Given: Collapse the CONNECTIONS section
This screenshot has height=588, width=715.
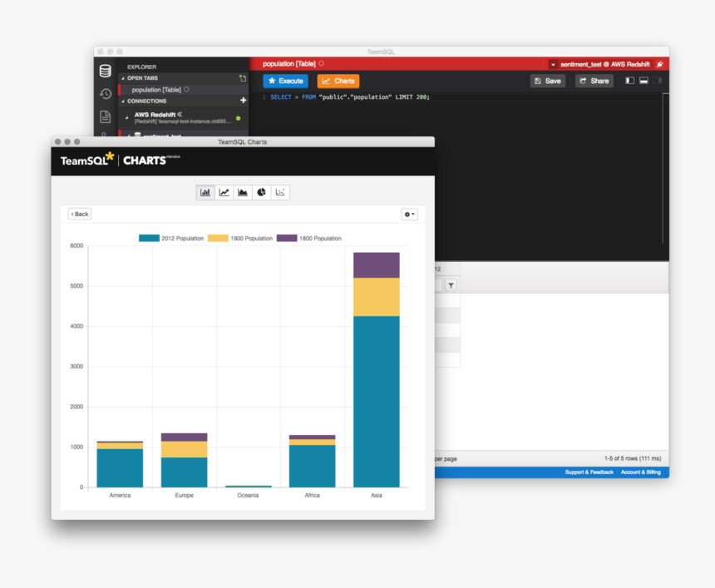Looking at the screenshot, I should click(123, 101).
